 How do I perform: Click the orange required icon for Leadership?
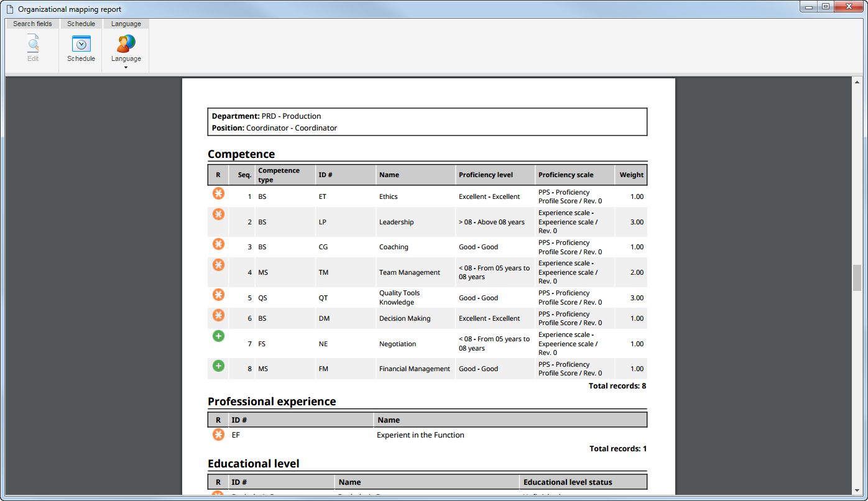[218, 214]
